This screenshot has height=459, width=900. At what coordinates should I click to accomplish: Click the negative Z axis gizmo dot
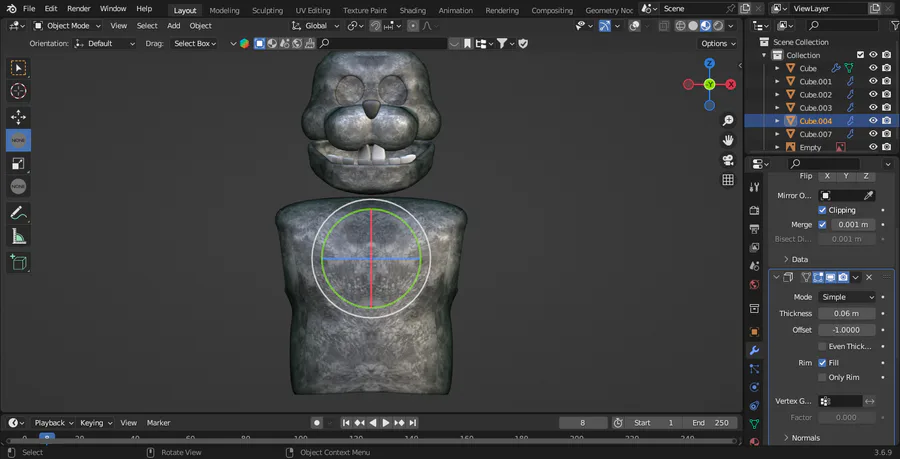coord(709,106)
